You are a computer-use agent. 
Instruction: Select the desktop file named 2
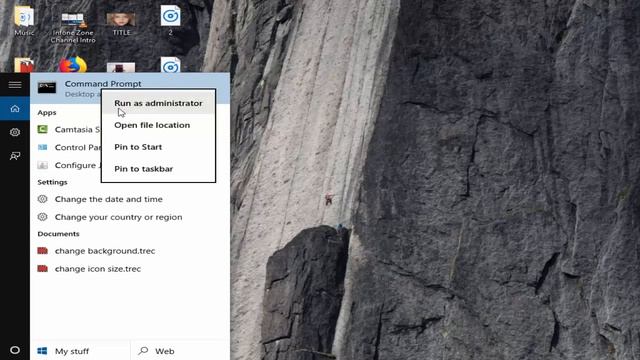pos(170,20)
